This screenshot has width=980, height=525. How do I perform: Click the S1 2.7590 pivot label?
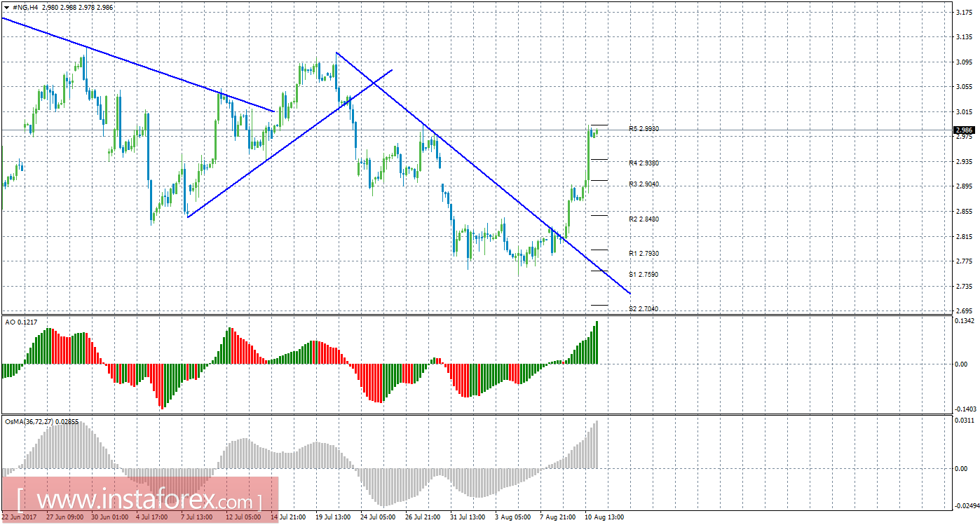pyautogui.click(x=644, y=274)
